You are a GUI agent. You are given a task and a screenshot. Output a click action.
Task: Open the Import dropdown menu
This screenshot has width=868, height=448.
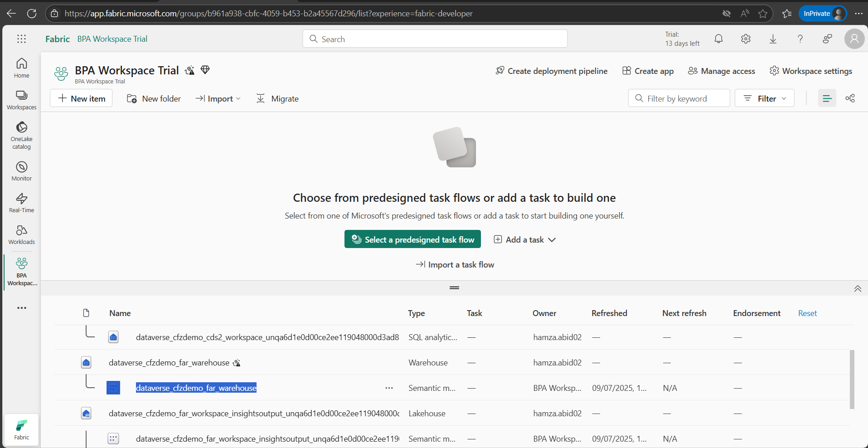[x=218, y=98]
